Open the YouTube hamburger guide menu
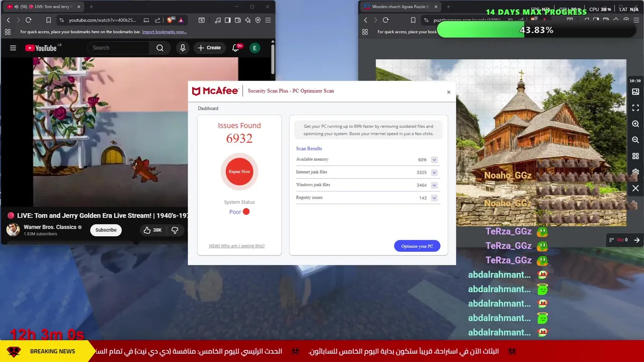The width and height of the screenshot is (644, 362). [13, 48]
